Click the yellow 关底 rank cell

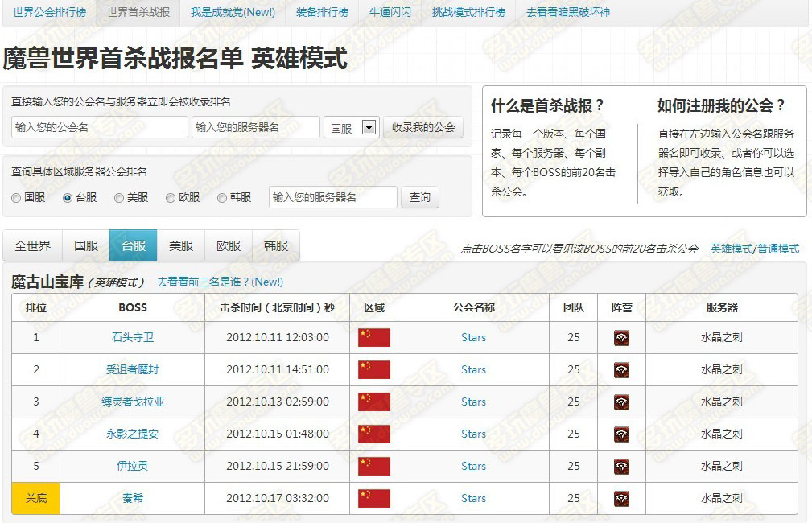pos(36,498)
